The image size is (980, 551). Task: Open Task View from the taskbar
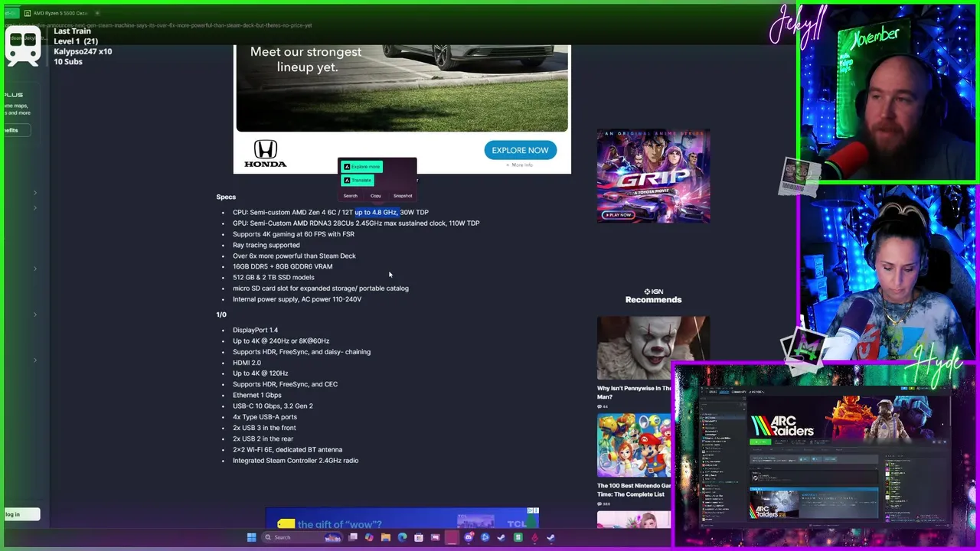coord(353,537)
